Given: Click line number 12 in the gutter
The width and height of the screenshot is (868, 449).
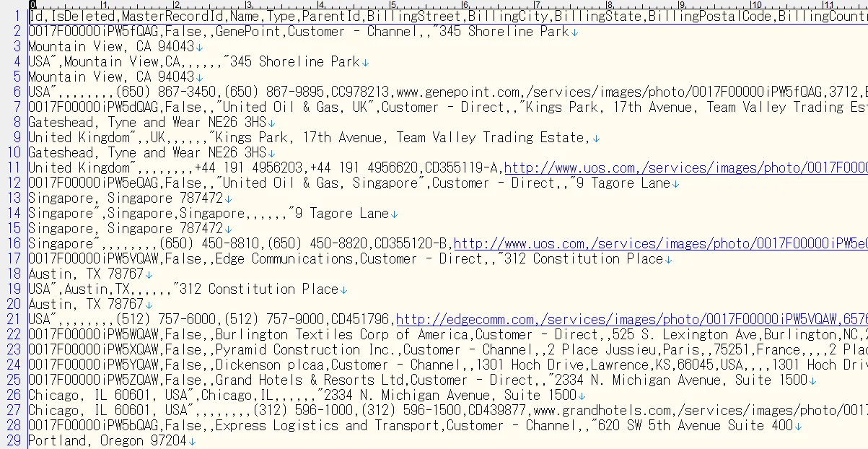Looking at the screenshot, I should [x=14, y=183].
